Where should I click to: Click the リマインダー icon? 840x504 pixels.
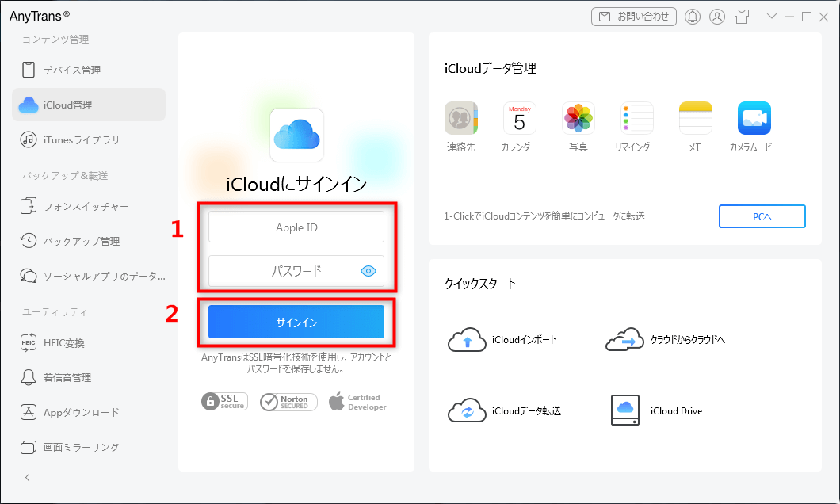tap(636, 117)
